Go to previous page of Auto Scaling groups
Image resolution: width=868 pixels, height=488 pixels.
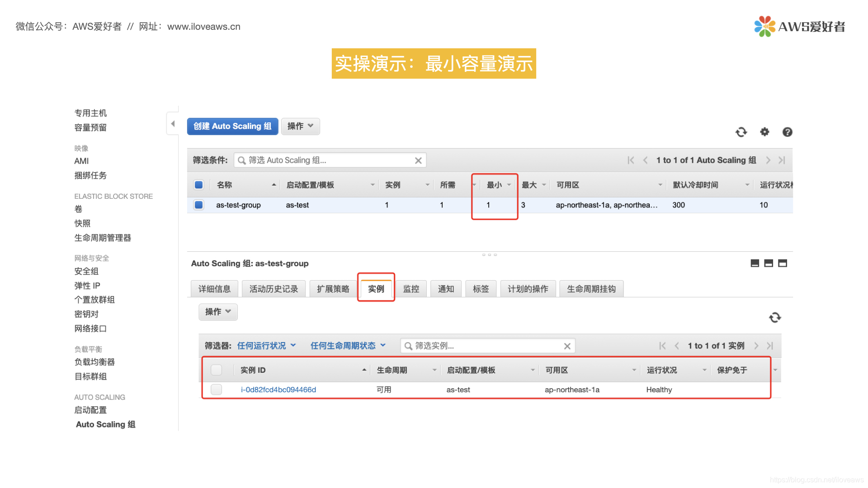pyautogui.click(x=646, y=160)
